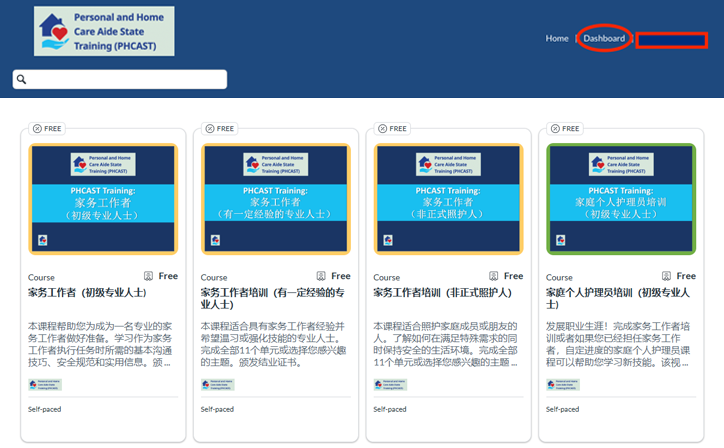724x448 pixels.
Task: Open the Home menu item
Action: coord(557,39)
